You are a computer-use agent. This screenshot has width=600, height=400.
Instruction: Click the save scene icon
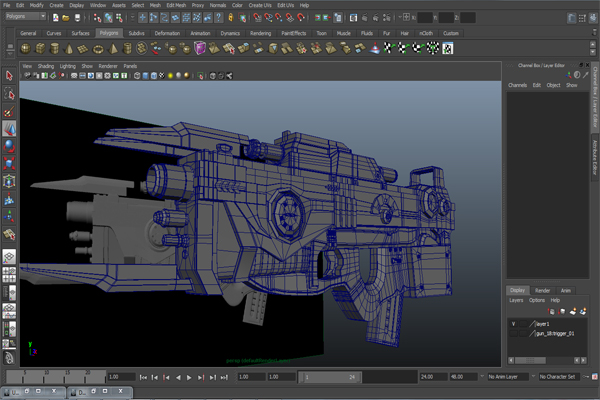(77, 18)
